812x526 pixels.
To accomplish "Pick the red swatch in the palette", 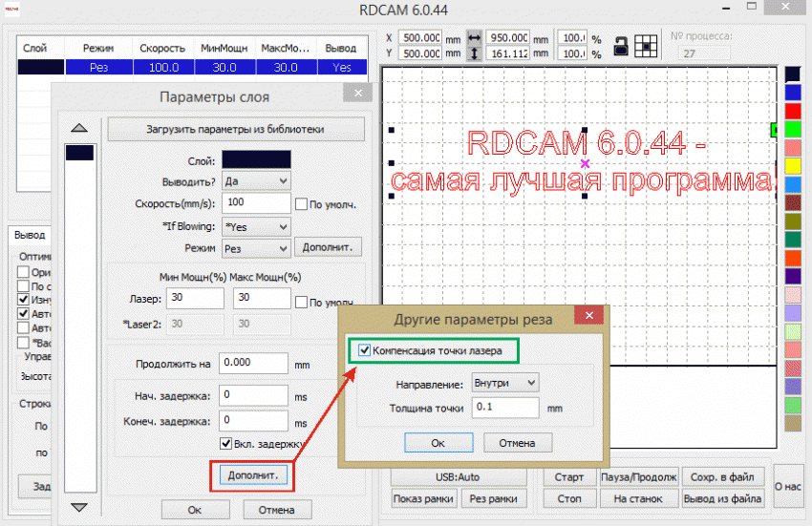I will coord(793,111).
